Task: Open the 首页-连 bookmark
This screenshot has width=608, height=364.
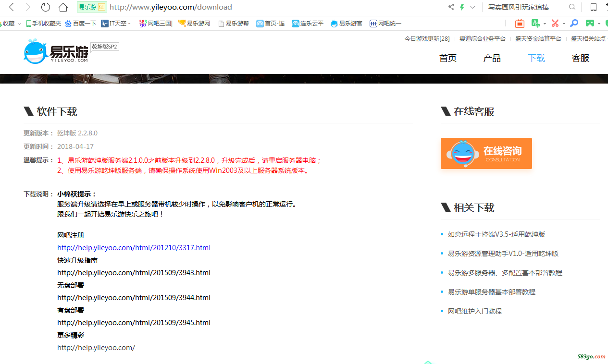Action: pyautogui.click(x=271, y=23)
